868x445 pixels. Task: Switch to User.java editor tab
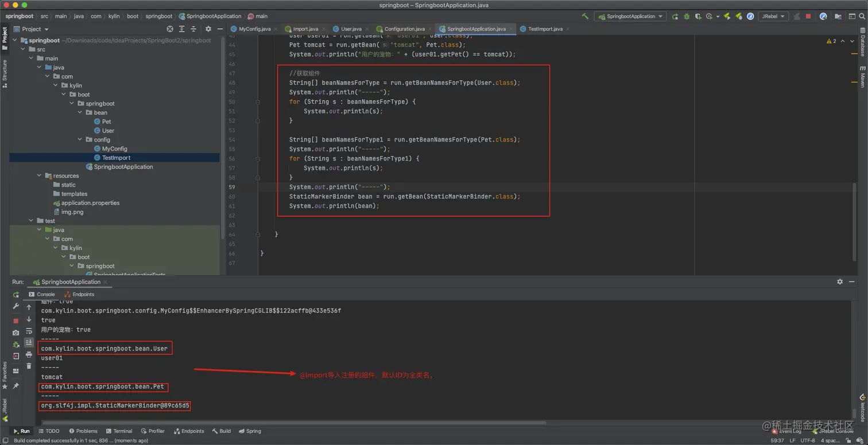point(351,29)
